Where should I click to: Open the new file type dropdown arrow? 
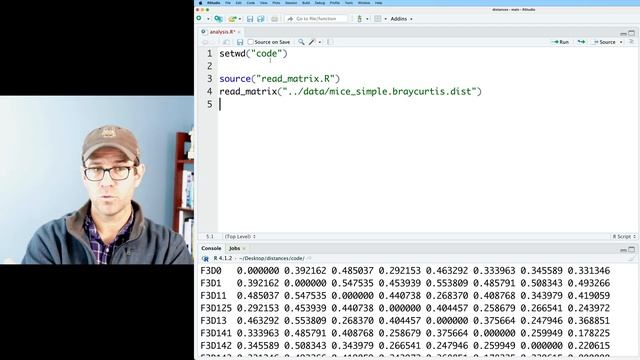[208, 19]
